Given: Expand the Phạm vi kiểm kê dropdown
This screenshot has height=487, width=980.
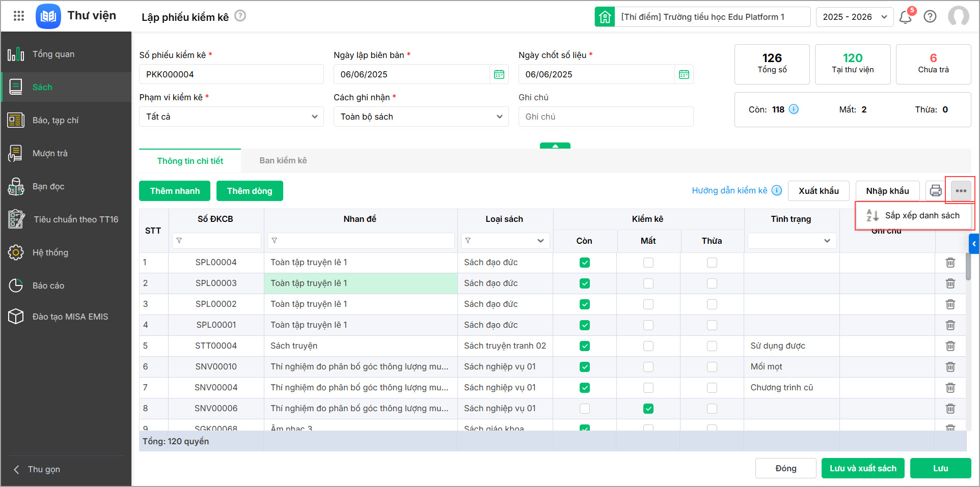Looking at the screenshot, I should [x=231, y=117].
